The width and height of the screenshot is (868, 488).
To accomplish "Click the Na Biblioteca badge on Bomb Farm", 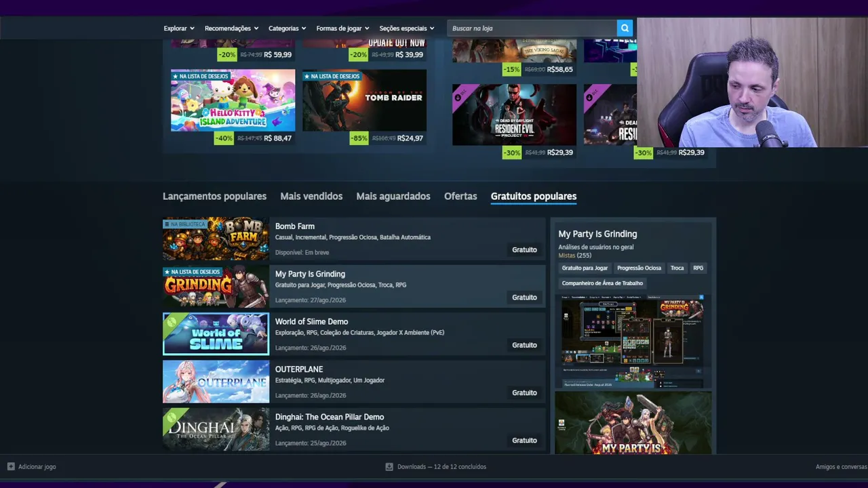I will click(x=184, y=224).
